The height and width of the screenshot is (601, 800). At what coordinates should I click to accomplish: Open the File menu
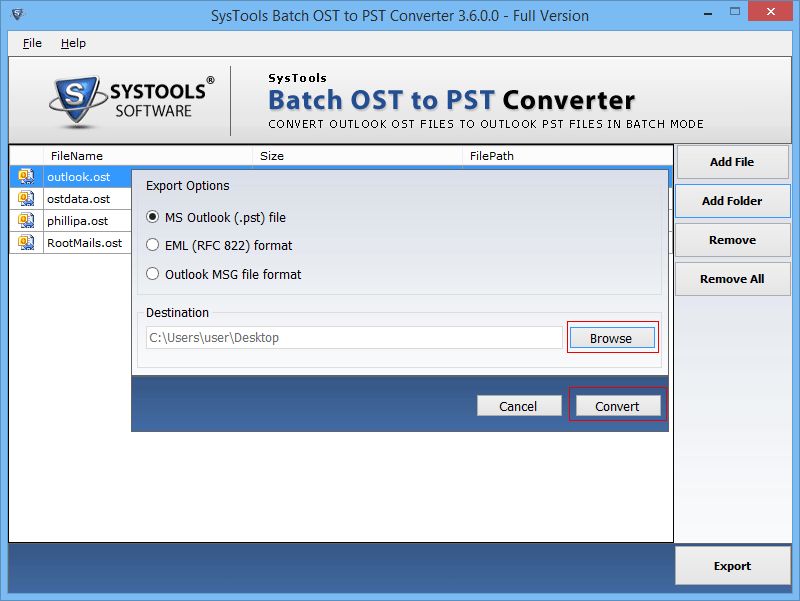[32, 43]
